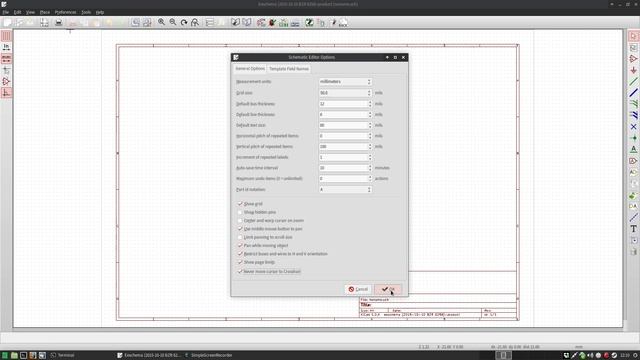Set units to inches on left toolbar
Viewport: 640px width, 360px height.
point(6,47)
